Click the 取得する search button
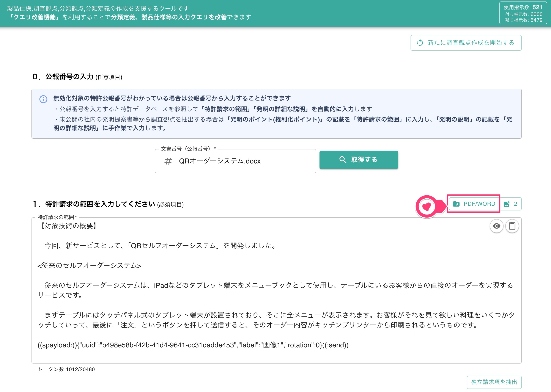 (359, 160)
